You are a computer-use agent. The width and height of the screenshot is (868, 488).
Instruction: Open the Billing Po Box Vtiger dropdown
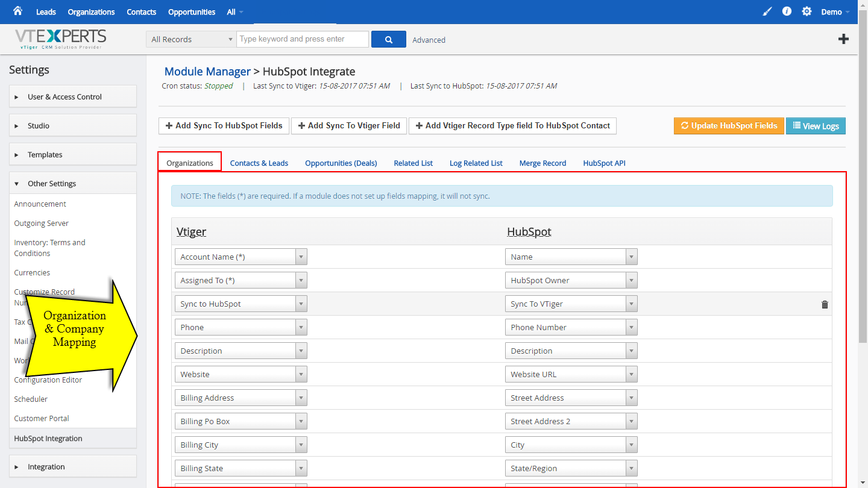[x=241, y=421]
